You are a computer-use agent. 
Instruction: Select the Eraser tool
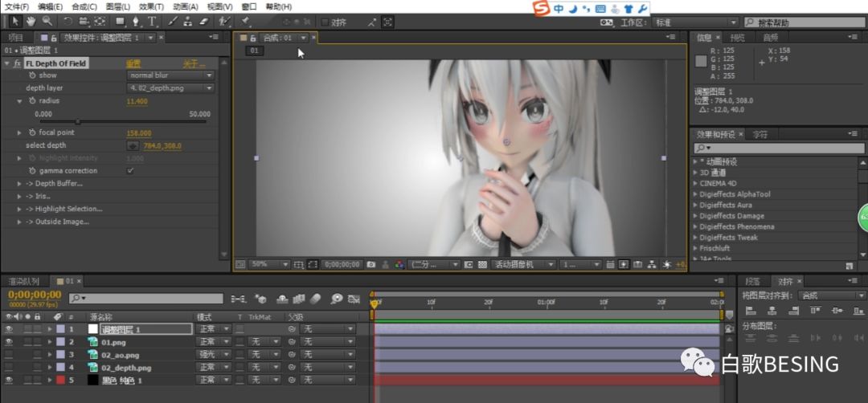pos(204,22)
